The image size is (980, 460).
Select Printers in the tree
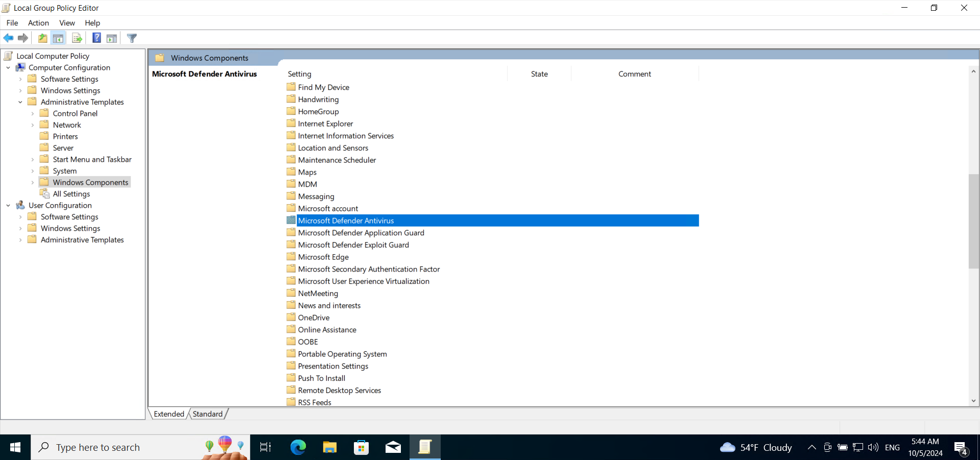click(65, 136)
